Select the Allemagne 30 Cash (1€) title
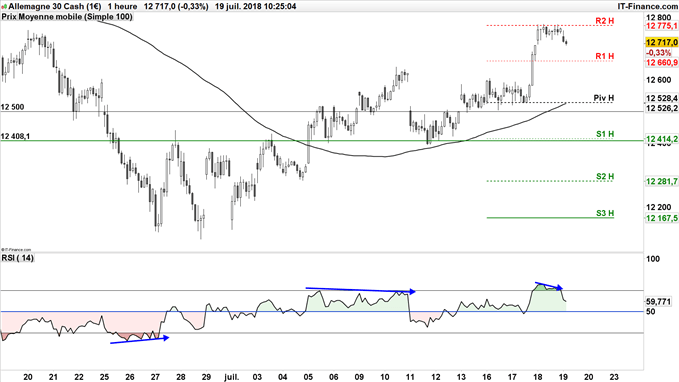This screenshot has width=679, height=382. pos(55,6)
